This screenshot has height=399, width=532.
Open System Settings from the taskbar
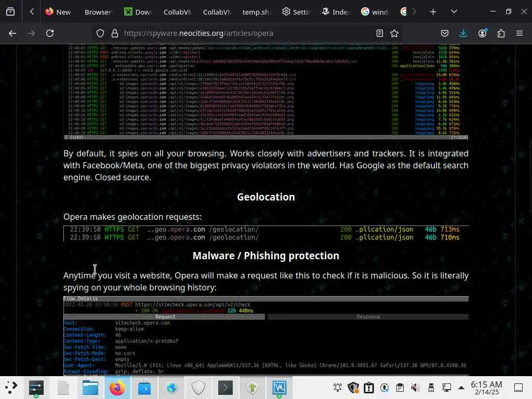[x=36, y=388]
